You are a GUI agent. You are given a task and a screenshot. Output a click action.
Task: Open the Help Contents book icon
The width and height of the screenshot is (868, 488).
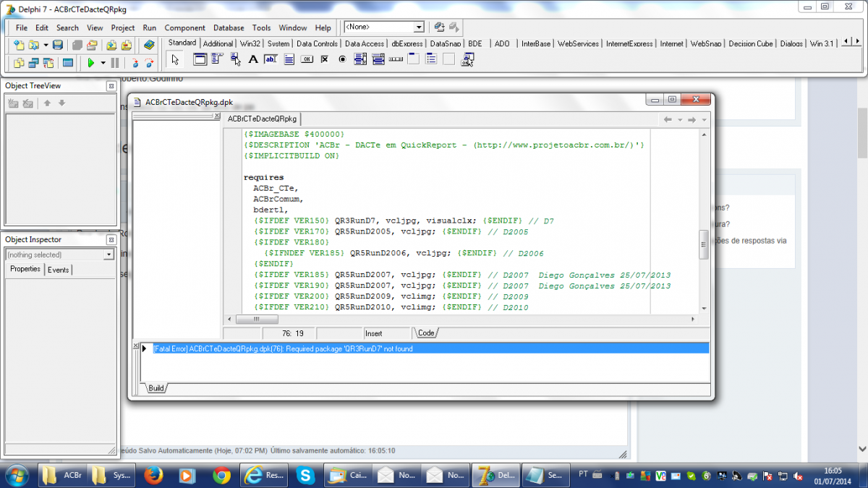pyautogui.click(x=149, y=45)
